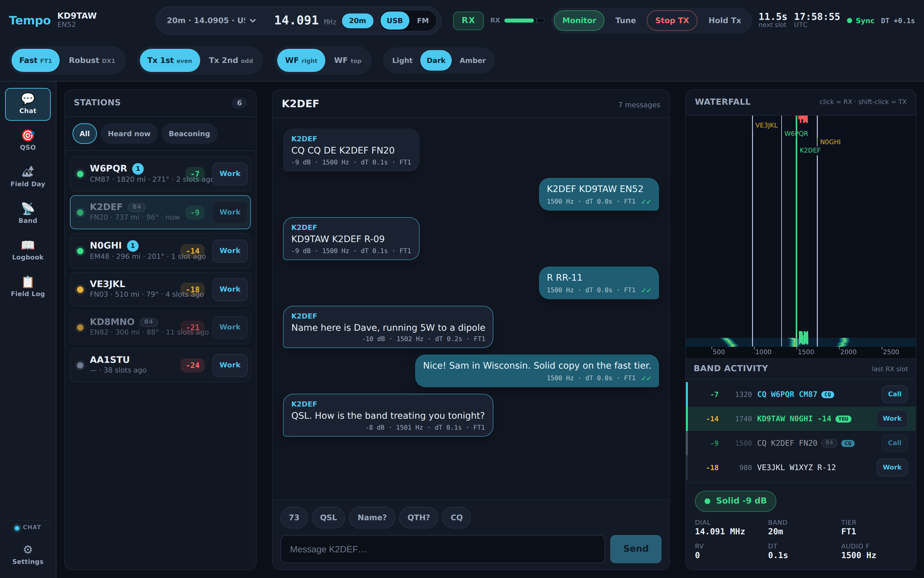The height and width of the screenshot is (578, 924).
Task: Click the K2DEF B4 badge in stations
Action: click(x=137, y=207)
